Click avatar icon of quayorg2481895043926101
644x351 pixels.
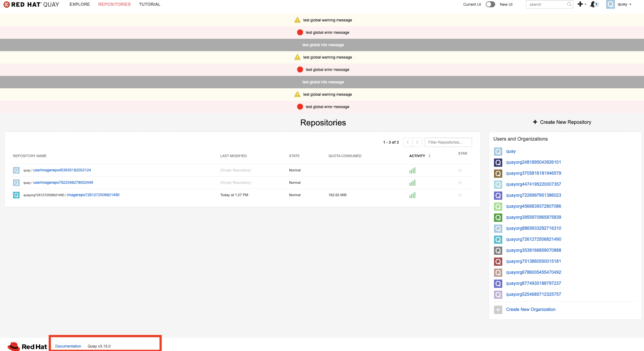498,162
